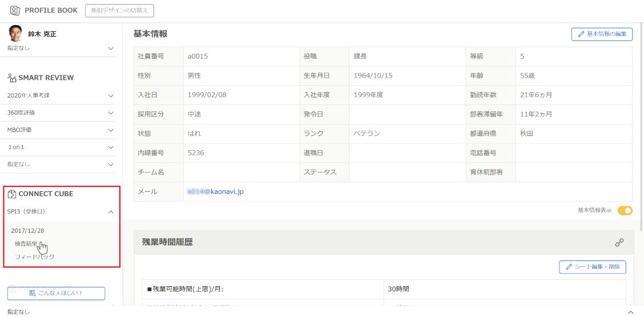Screen dimensions: 644x317
Task: Click the PROFILE BOOK logo icon
Action: point(14,10)
